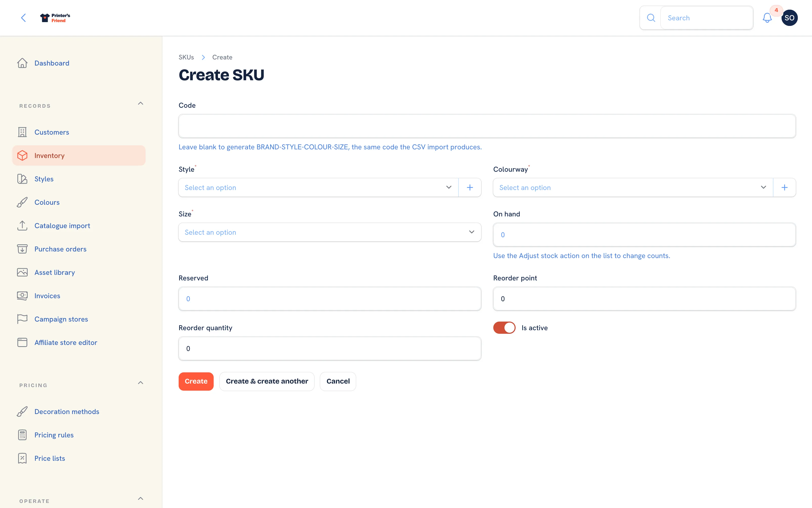Collapse the Operate sidebar section
The height and width of the screenshot is (508, 812).
[x=141, y=499]
